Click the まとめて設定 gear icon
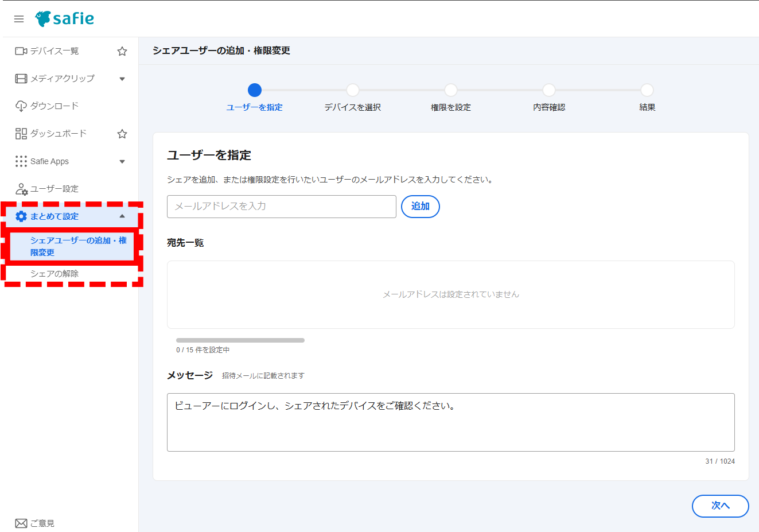Image resolution: width=759 pixels, height=532 pixels. coord(20,216)
